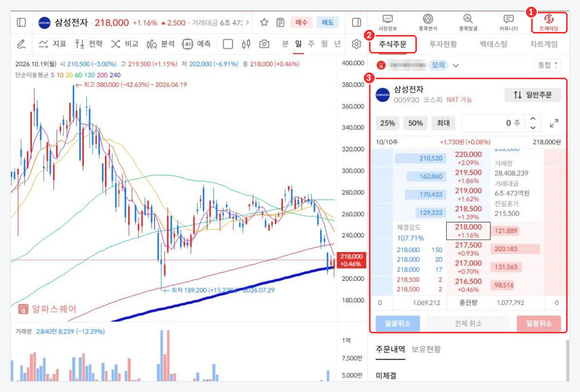The image size is (580, 392).
Task: Open 종목분석 stock analysis icon
Action: 428,23
